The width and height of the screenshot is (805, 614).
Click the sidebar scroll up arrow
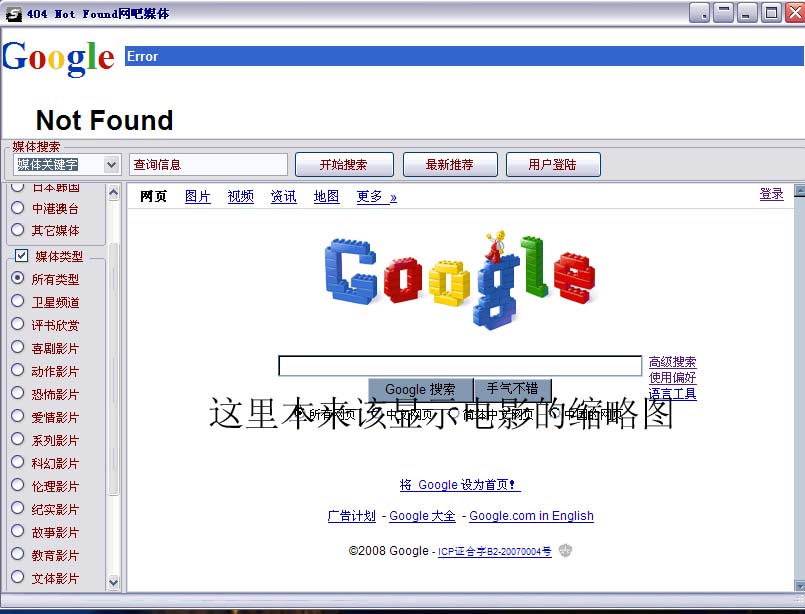point(113,193)
